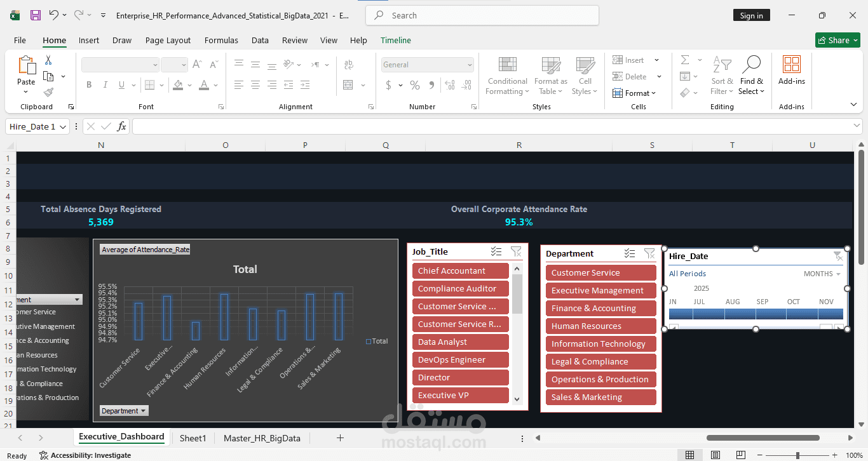Open Conditional Formatting menu
Image resolution: width=868 pixels, height=461 pixels.
pyautogui.click(x=507, y=76)
